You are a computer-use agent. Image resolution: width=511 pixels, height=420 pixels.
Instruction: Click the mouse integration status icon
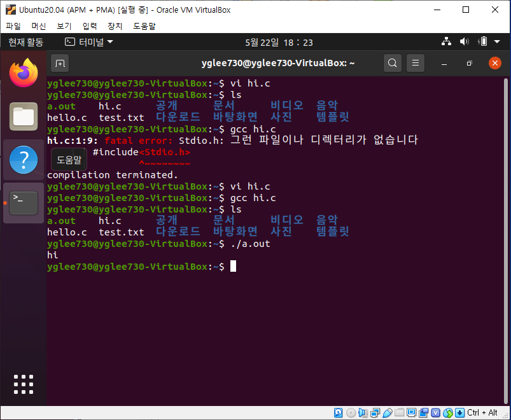448,413
